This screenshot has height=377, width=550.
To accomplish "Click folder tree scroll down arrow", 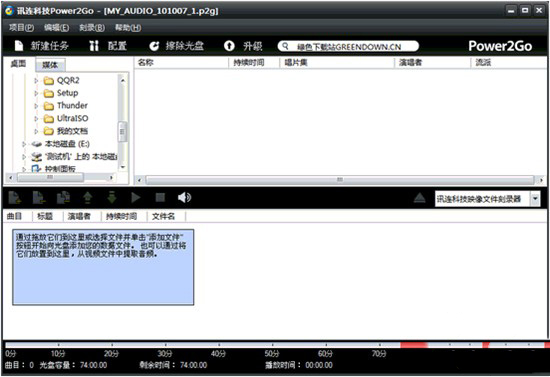I will tap(123, 167).
